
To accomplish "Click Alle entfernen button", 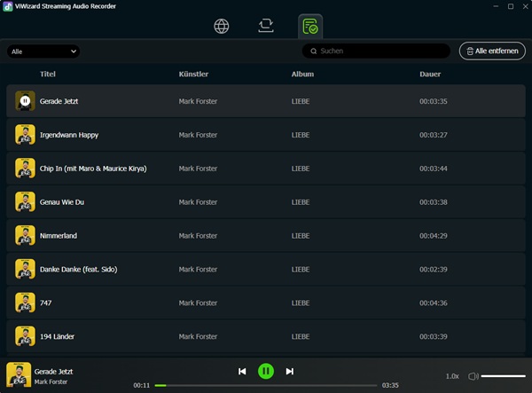I will point(492,51).
